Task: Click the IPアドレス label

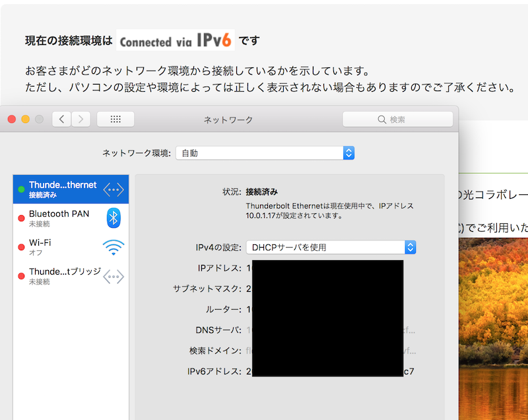Action: [220, 268]
